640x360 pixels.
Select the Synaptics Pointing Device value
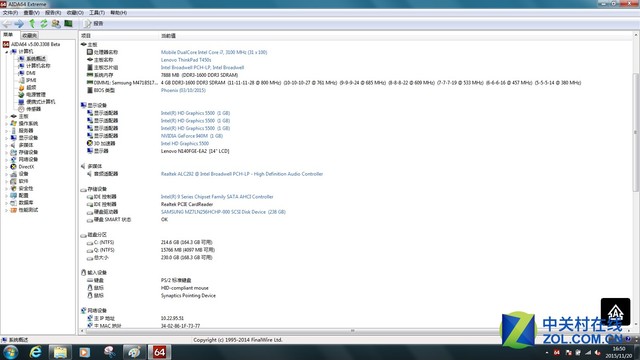click(x=188, y=296)
